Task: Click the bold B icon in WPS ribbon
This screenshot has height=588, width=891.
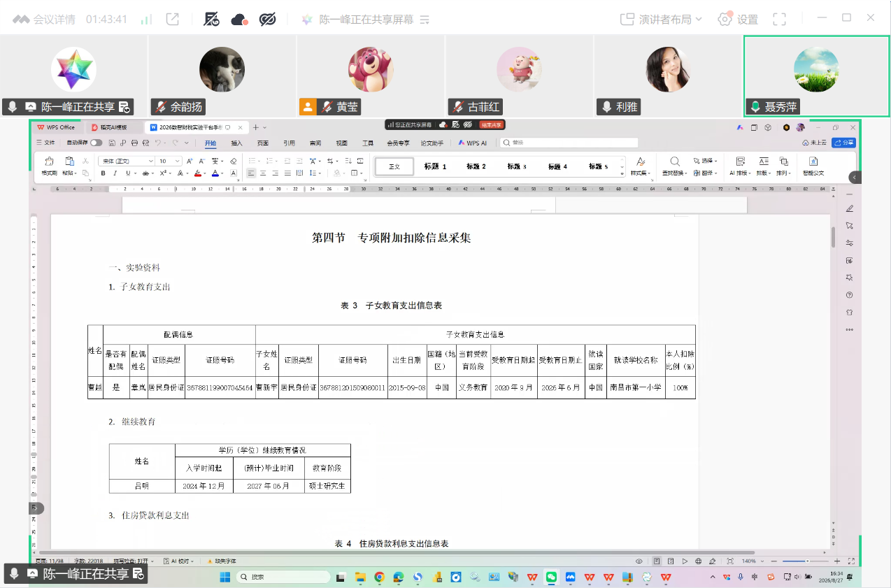Action: point(103,173)
